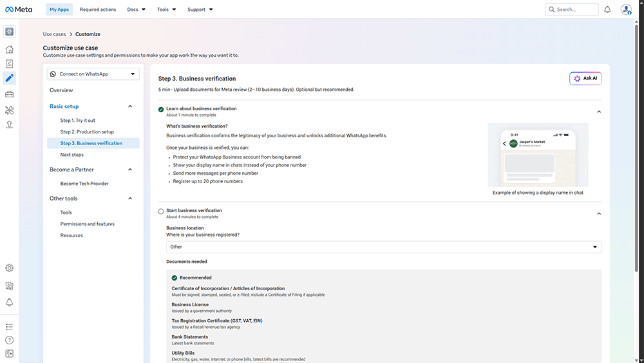The height and width of the screenshot is (363, 644).
Task: Open the help question mark icon
Action: [x=10, y=340]
